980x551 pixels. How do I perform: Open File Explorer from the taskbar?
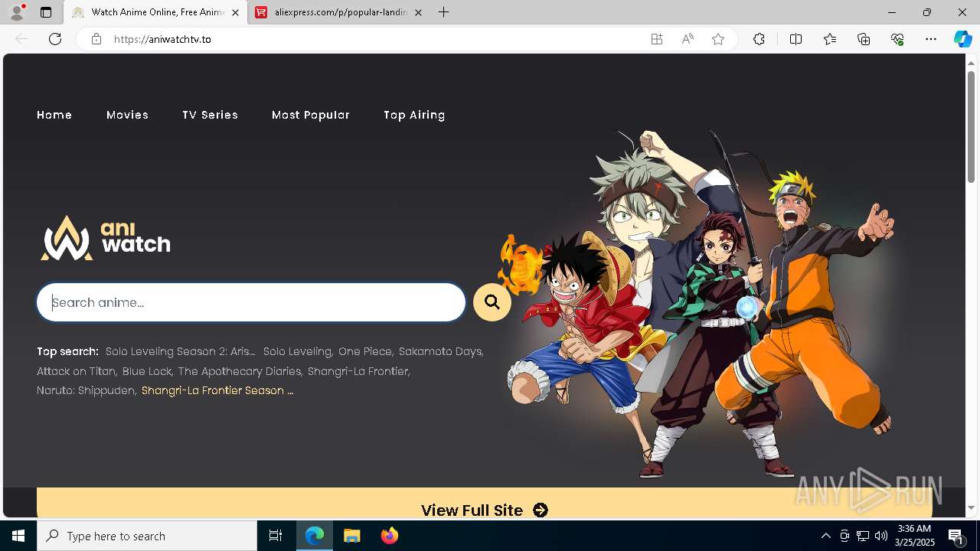click(352, 536)
